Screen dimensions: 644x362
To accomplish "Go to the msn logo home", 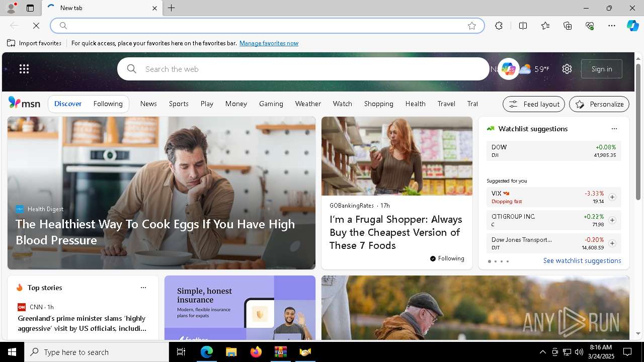I will click(24, 103).
